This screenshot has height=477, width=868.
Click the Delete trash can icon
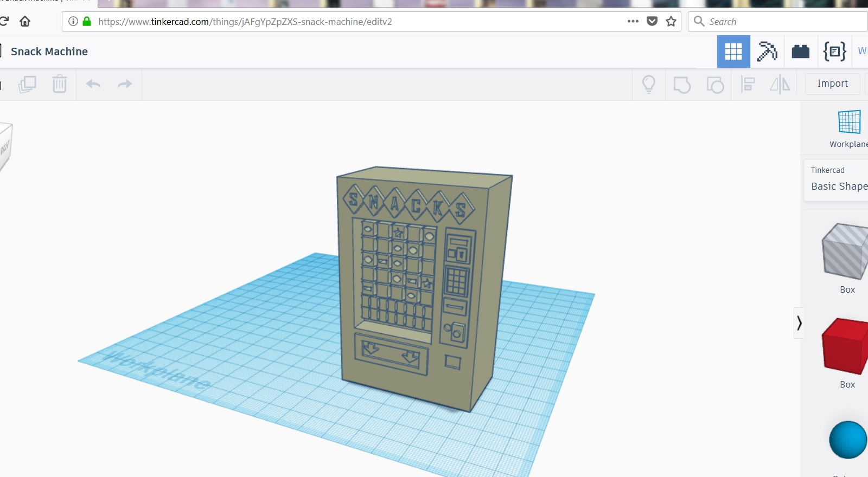60,84
